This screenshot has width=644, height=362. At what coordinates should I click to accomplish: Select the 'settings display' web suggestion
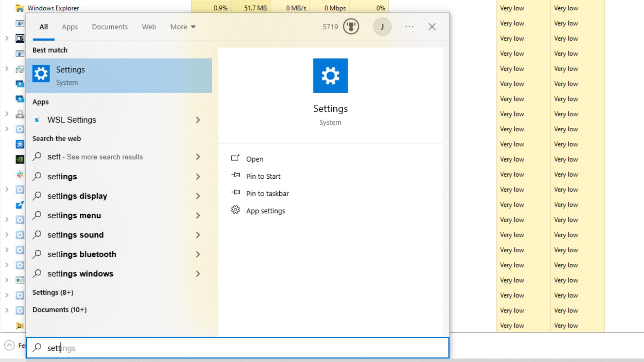(119, 196)
